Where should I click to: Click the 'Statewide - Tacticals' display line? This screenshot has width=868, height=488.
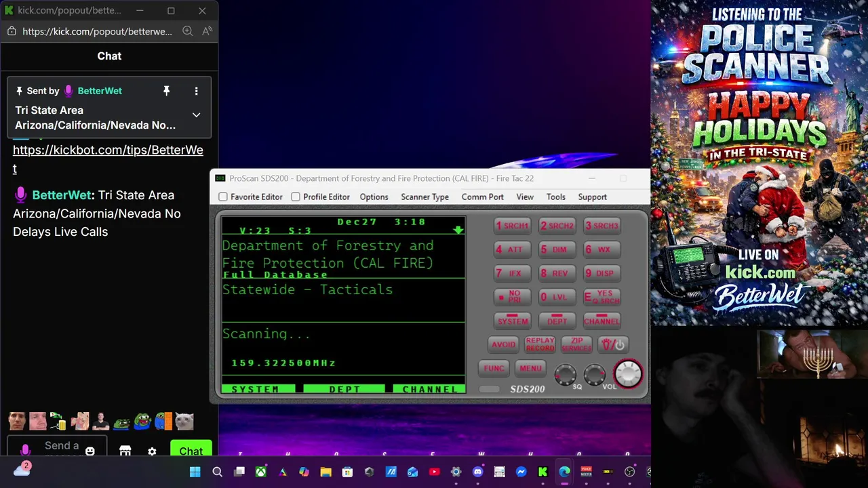click(x=307, y=289)
